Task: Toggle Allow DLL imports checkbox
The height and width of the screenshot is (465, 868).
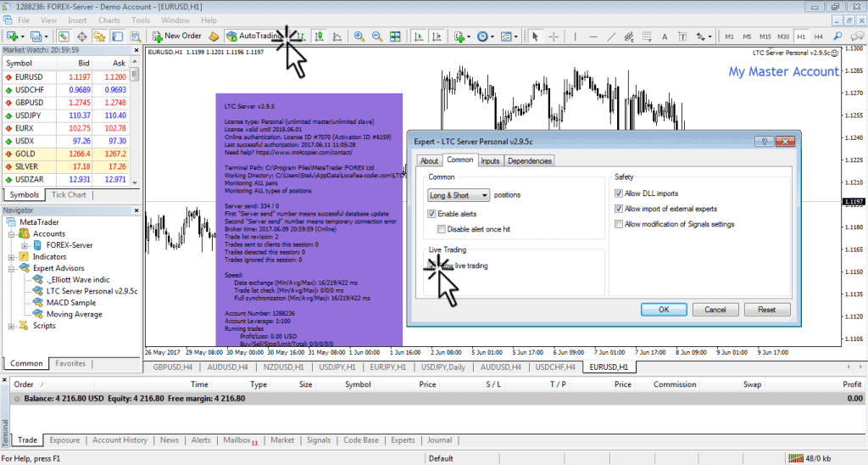Action: pyautogui.click(x=619, y=193)
